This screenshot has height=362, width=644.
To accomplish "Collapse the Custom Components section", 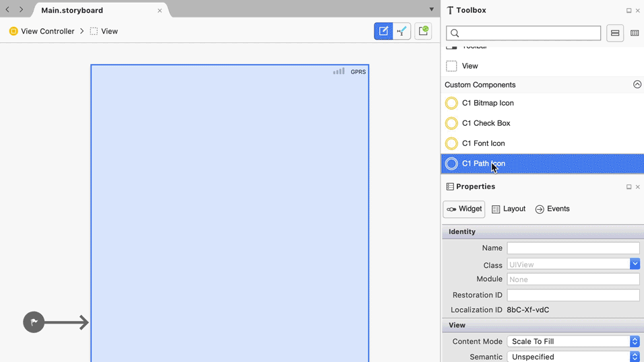I will (637, 85).
